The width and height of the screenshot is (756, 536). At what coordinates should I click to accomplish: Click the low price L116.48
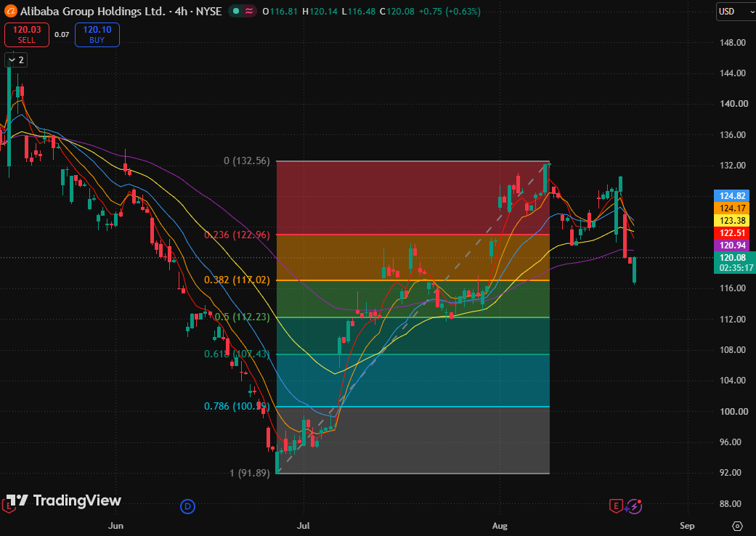(358, 11)
